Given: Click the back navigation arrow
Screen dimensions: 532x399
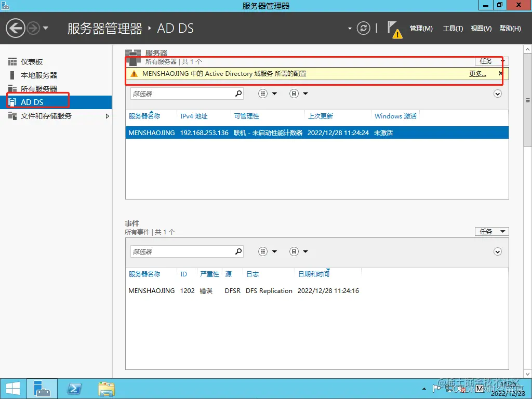Looking at the screenshot, I should [15, 28].
